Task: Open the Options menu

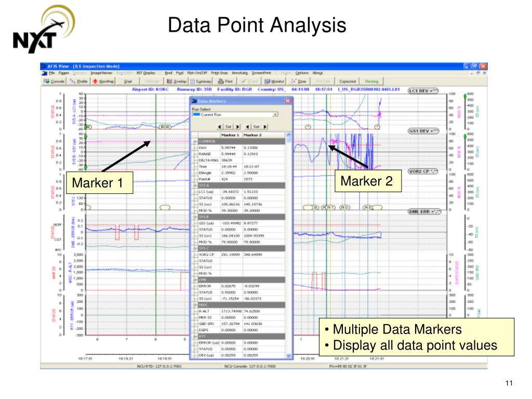Action: (302, 73)
